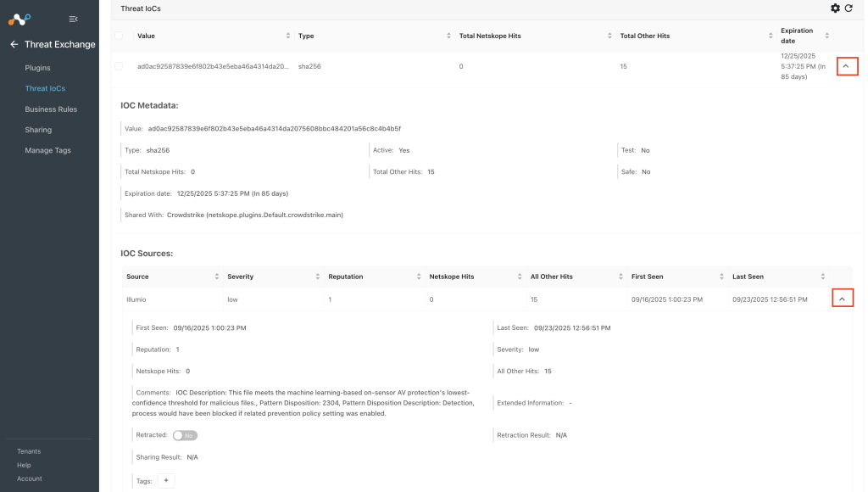Sort by the Value column arrows
The width and height of the screenshot is (868, 492).
click(x=288, y=36)
